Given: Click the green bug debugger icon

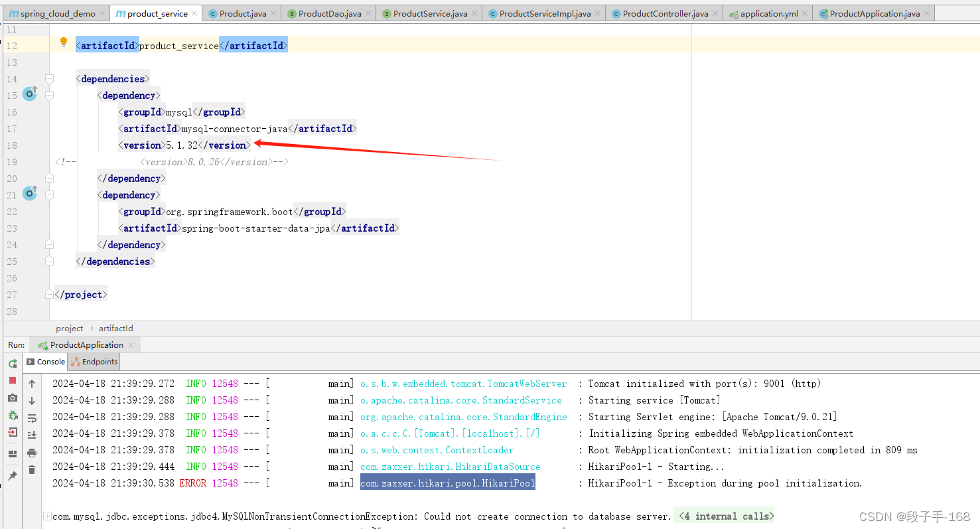Looking at the screenshot, I should pyautogui.click(x=13, y=415).
